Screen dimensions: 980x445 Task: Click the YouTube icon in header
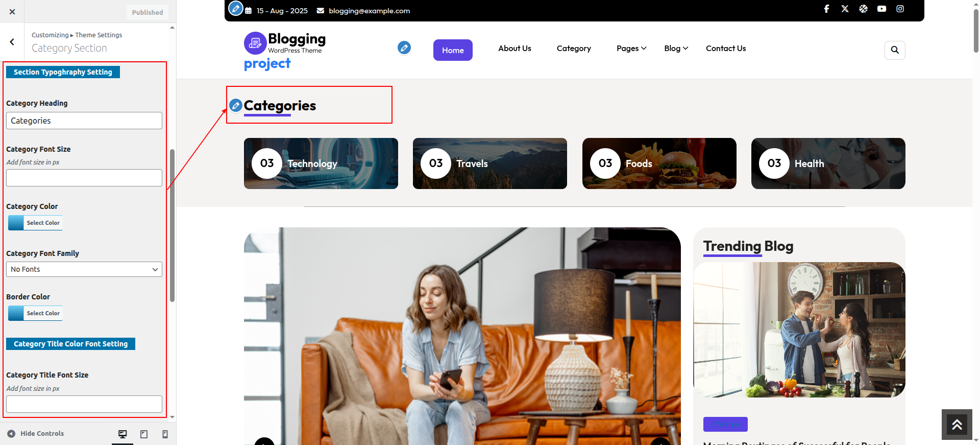[881, 9]
